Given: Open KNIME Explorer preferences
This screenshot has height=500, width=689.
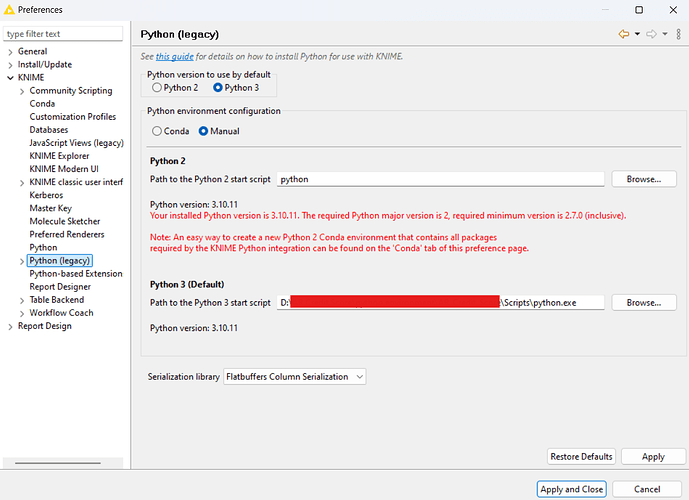Looking at the screenshot, I should pyautogui.click(x=59, y=156).
